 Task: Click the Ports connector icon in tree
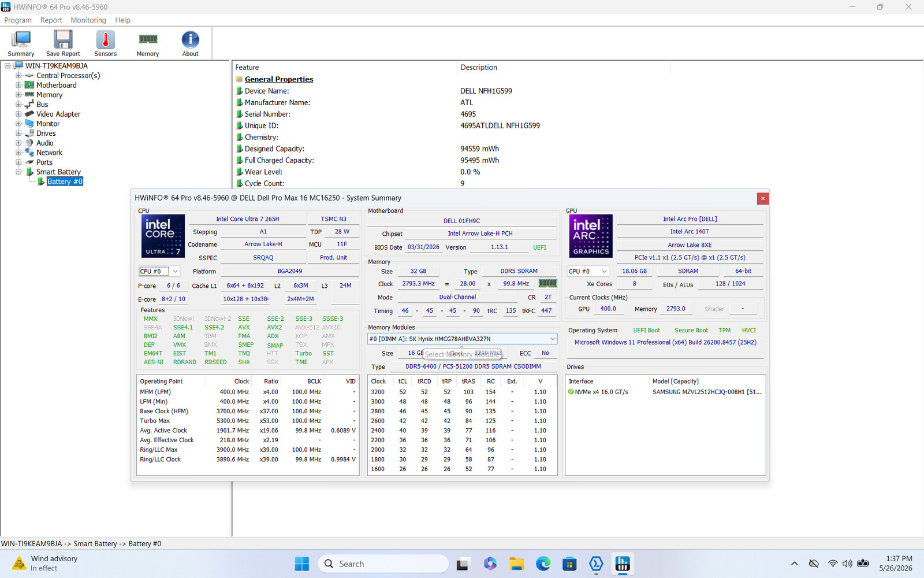click(x=29, y=162)
